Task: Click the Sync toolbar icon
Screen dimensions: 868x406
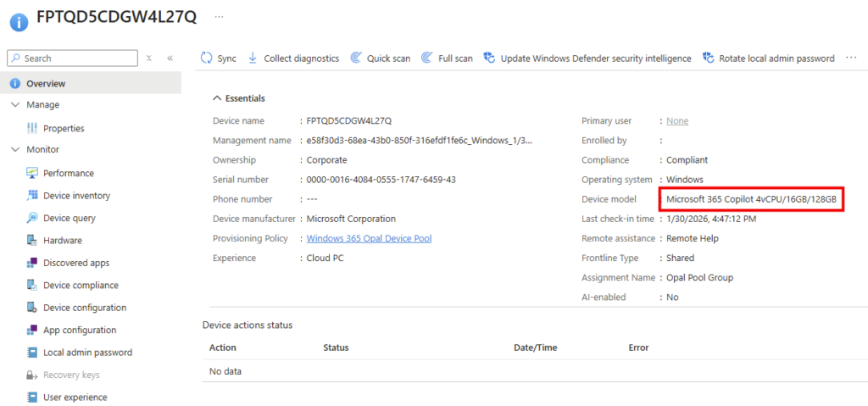Action: (206, 58)
